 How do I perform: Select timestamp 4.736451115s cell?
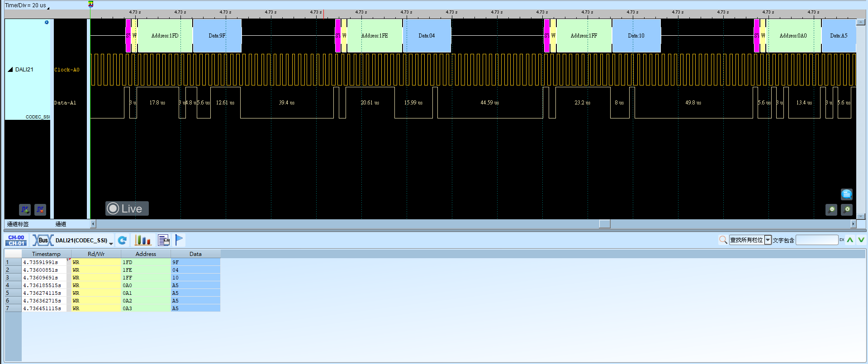coord(44,308)
